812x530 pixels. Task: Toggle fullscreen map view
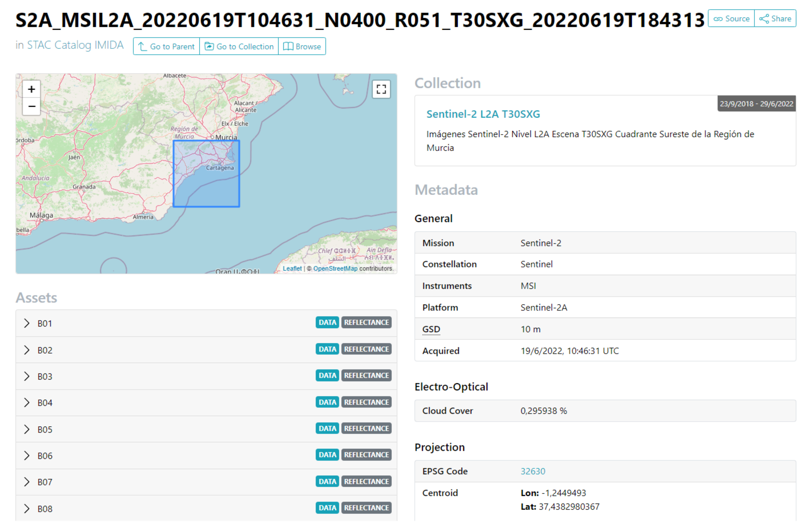[x=381, y=90]
